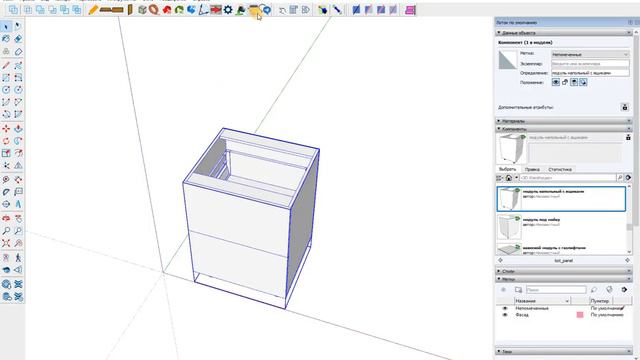This screenshot has width=640, height=360.
Task: Open the Метки tag dropdown in Entity Info
Action: (x=590, y=54)
